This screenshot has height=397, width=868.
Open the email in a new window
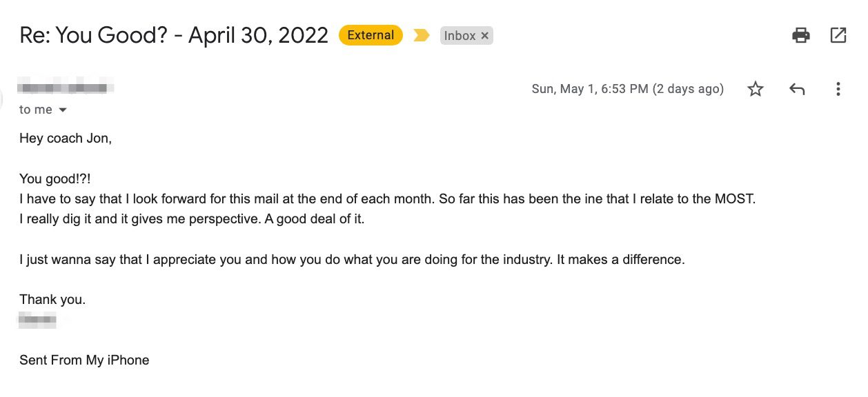[838, 35]
